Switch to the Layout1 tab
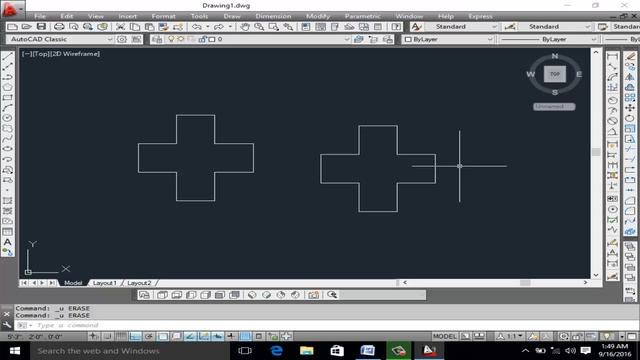This screenshot has width=640, height=360. tap(104, 283)
